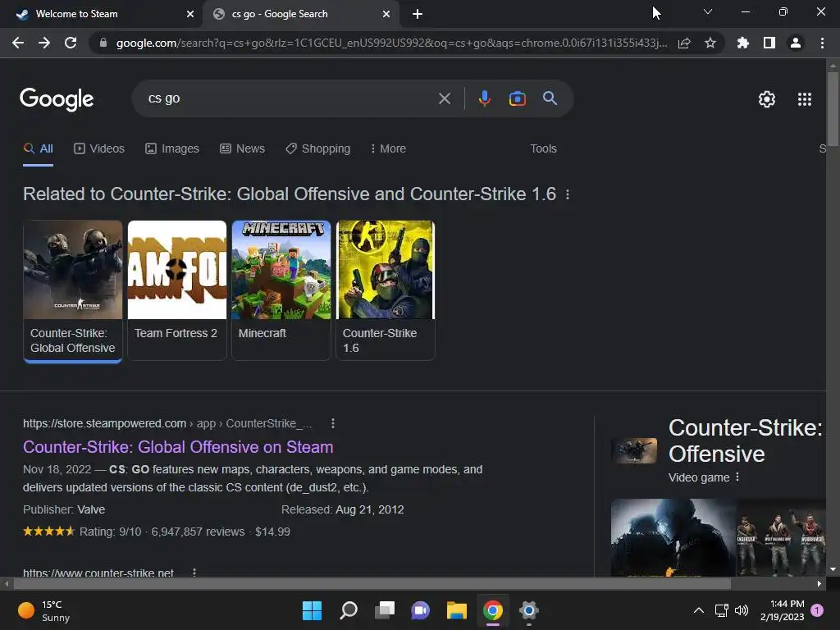Open Google quick settings gear
The width and height of the screenshot is (840, 630).
(767, 99)
